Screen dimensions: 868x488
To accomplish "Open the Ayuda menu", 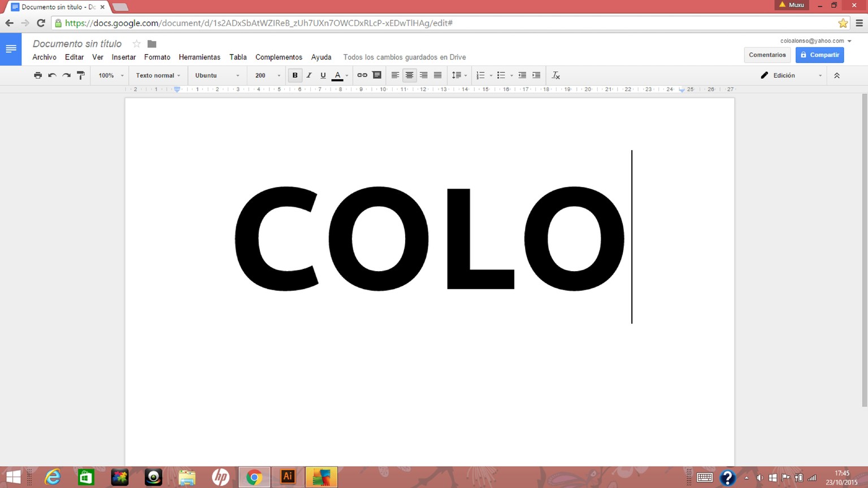I will 321,57.
